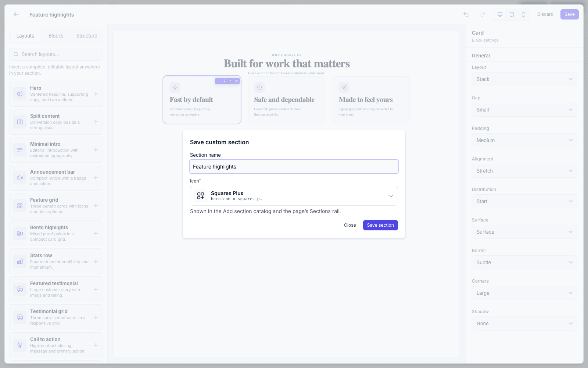Open the Layout dropdown set to Stack
Screen dimensions: 588x368
click(524, 79)
